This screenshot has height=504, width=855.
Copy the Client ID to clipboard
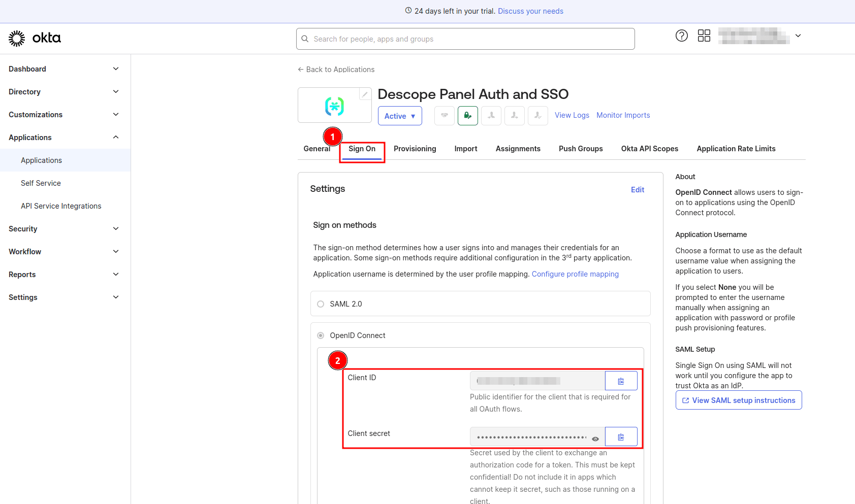[621, 380]
